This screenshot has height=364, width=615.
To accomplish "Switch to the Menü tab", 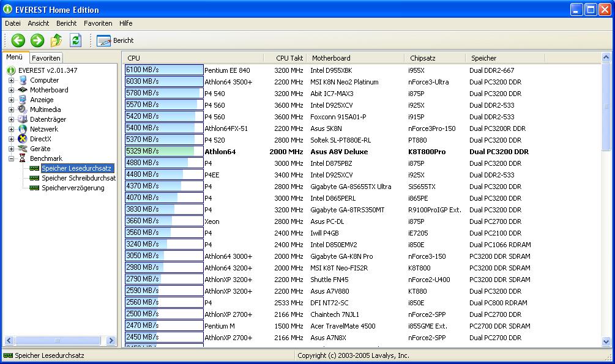I will [x=15, y=57].
